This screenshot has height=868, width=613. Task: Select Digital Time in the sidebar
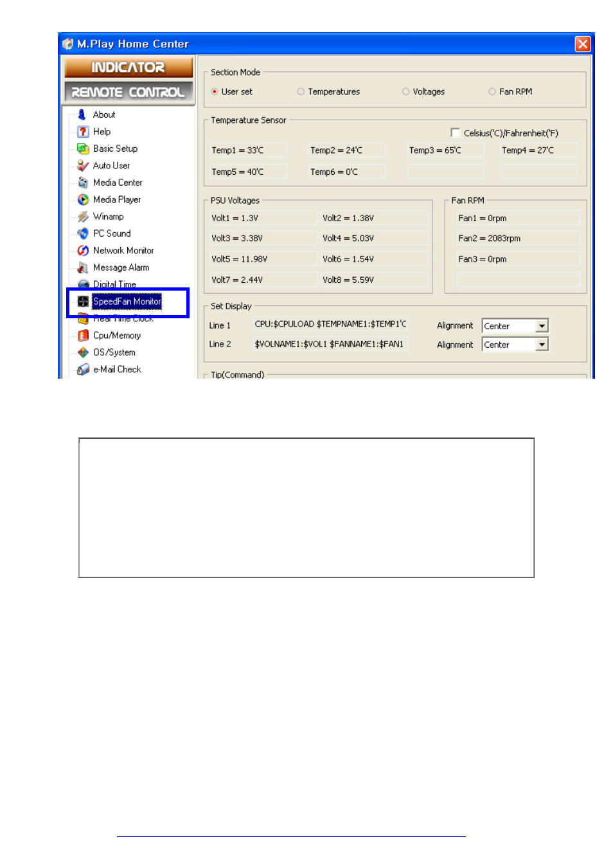pyautogui.click(x=114, y=284)
